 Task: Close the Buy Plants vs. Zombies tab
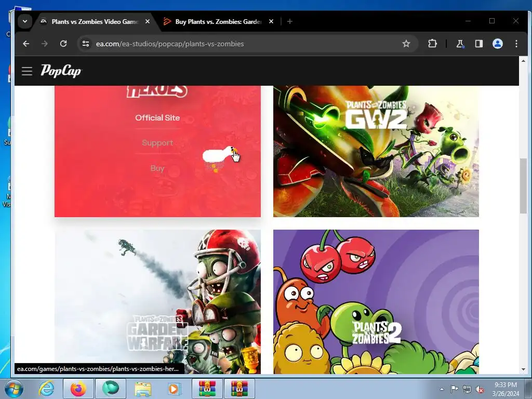point(271,21)
